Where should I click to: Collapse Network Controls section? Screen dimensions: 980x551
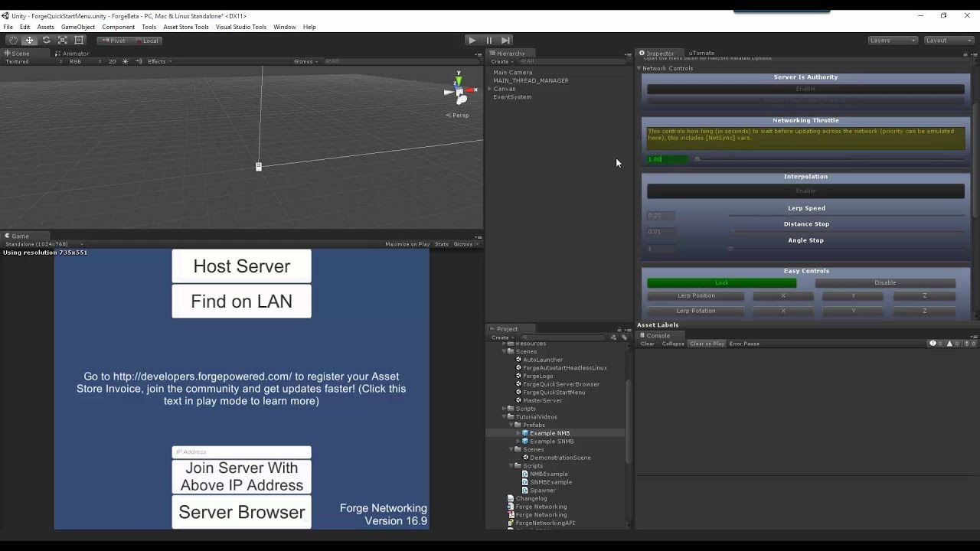click(639, 68)
